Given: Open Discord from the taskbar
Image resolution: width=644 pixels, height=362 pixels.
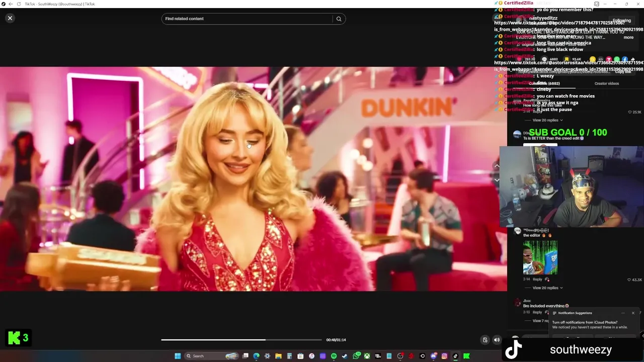Looking at the screenshot, I should tap(434, 356).
